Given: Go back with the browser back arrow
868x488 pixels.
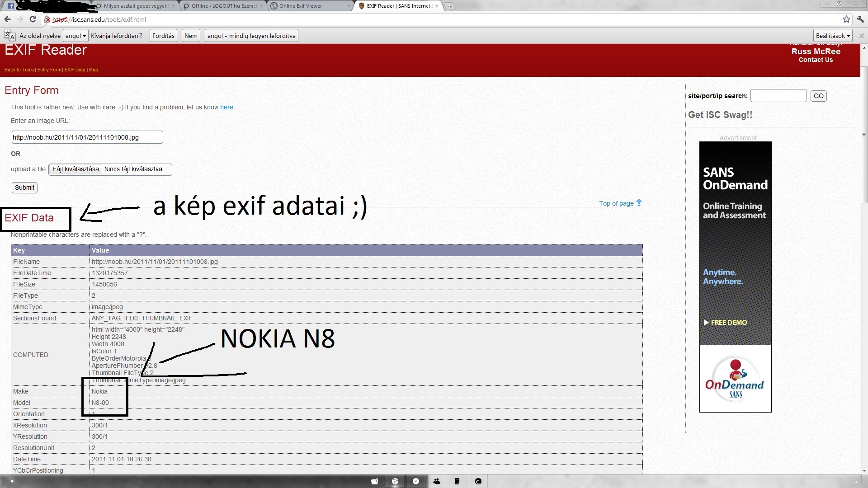Looking at the screenshot, I should [7, 19].
